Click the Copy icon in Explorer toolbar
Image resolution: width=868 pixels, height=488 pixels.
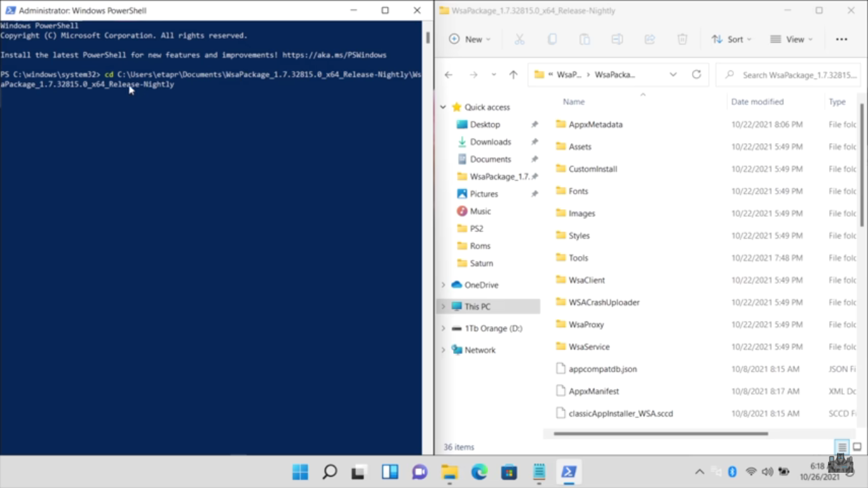click(x=552, y=39)
